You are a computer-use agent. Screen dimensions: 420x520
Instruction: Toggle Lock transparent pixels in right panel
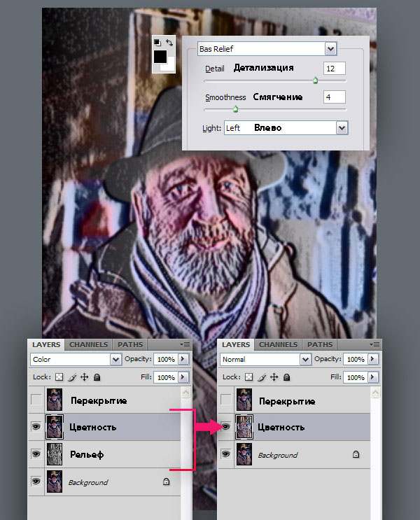tap(248, 377)
